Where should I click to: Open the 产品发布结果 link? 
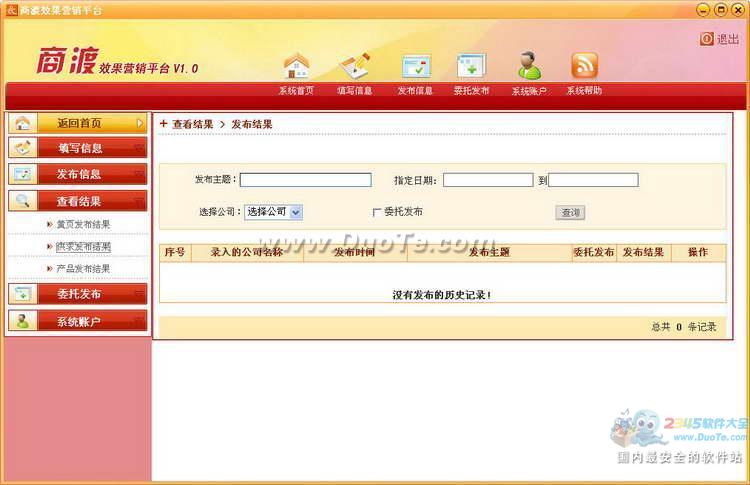click(x=83, y=269)
